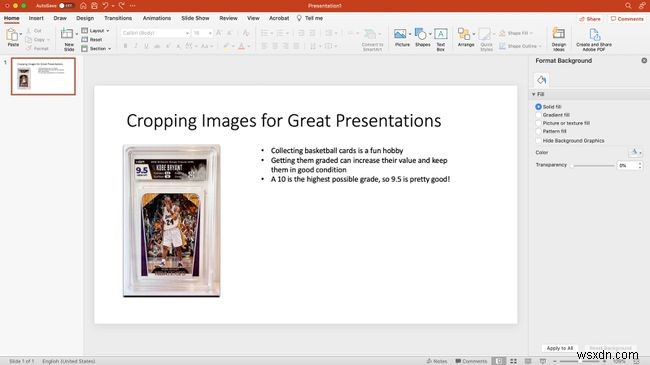Open the Section dropdown

point(96,49)
